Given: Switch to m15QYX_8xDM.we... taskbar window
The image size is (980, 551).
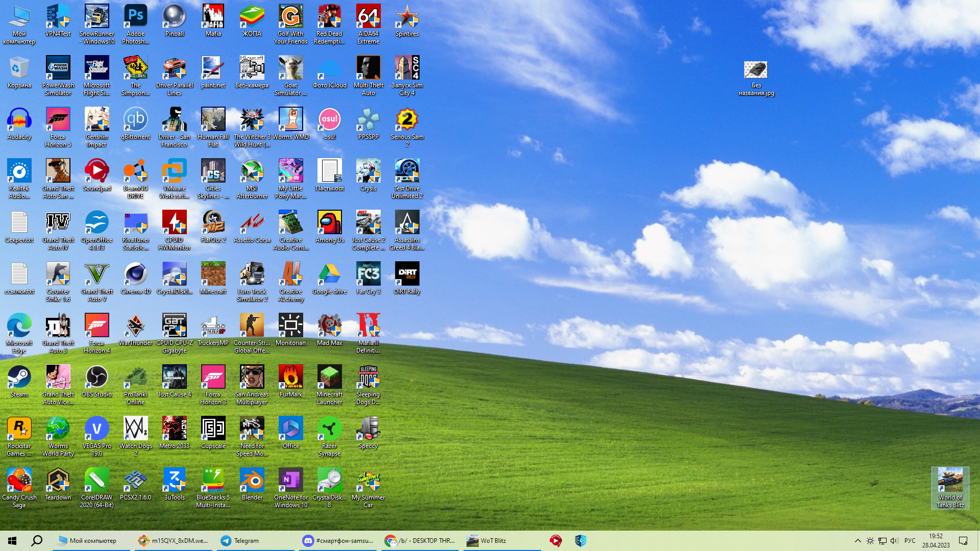Looking at the screenshot, I should [174, 540].
